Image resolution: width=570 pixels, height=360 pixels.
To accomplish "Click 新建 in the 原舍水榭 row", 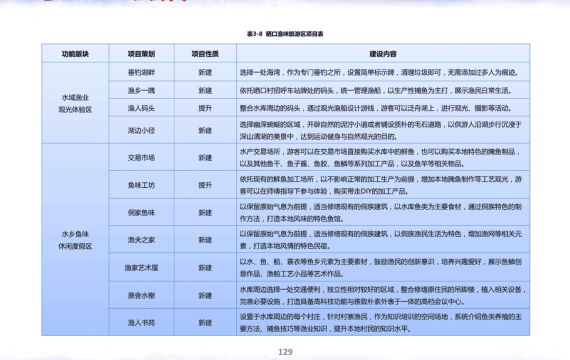I will point(205,295).
